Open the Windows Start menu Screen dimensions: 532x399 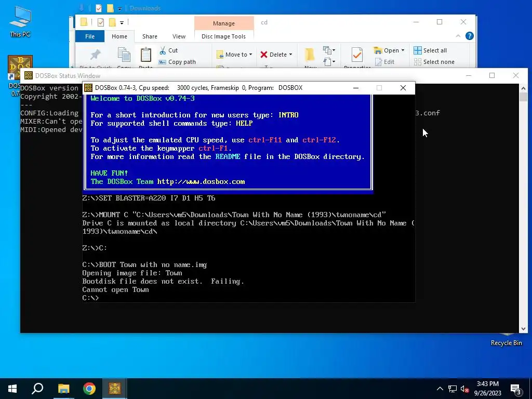click(x=12, y=389)
